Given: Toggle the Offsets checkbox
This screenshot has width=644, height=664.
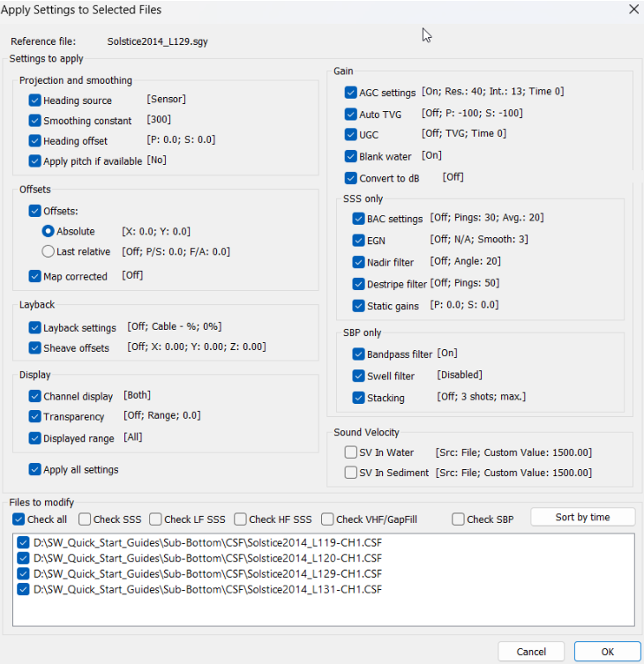Looking at the screenshot, I should [x=34, y=211].
